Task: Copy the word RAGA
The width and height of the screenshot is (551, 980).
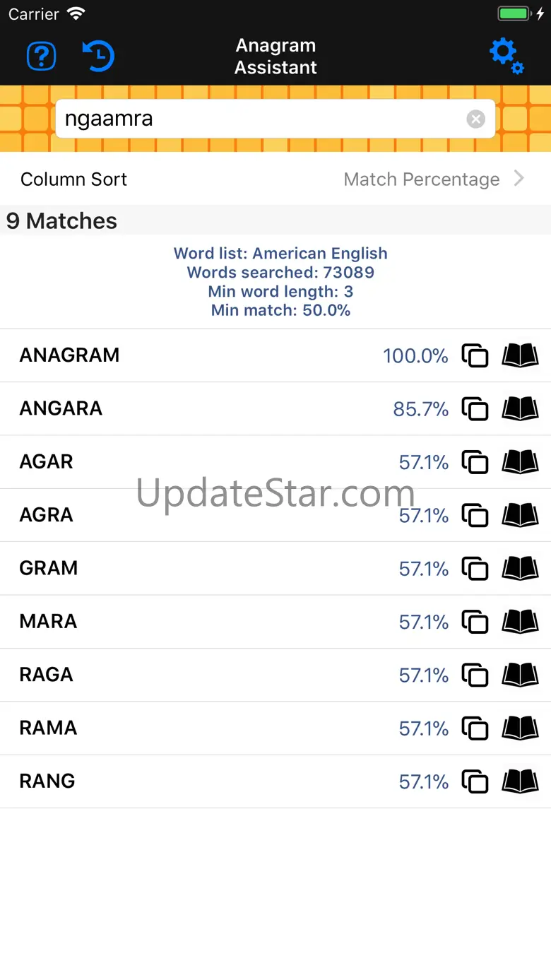Action: (475, 675)
